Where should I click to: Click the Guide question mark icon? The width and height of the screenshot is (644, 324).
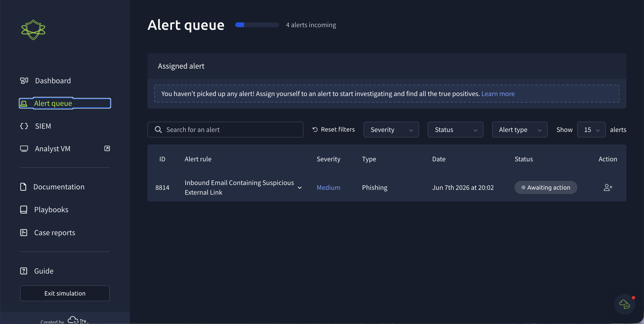pos(23,271)
